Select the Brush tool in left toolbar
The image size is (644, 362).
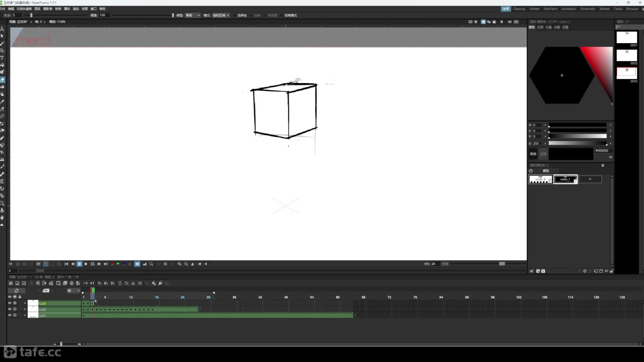click(x=2, y=43)
